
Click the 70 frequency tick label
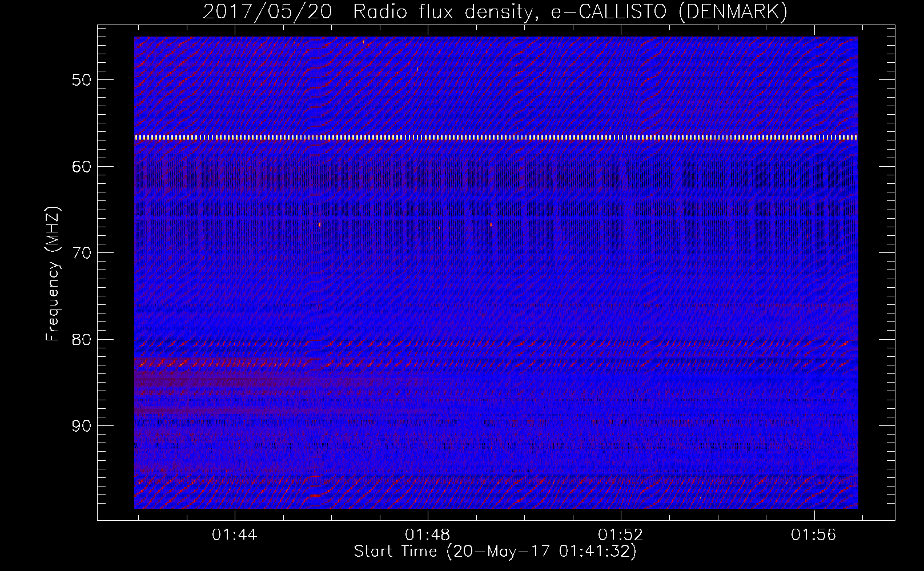coord(82,253)
